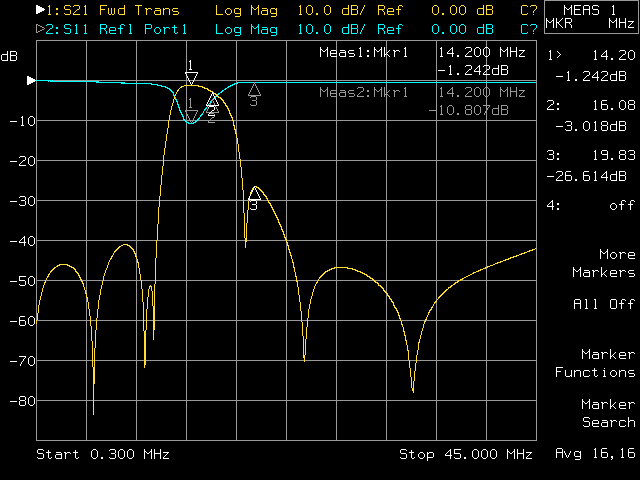
Task: Click the yellow C? calibration indicator
Action: click(529, 11)
